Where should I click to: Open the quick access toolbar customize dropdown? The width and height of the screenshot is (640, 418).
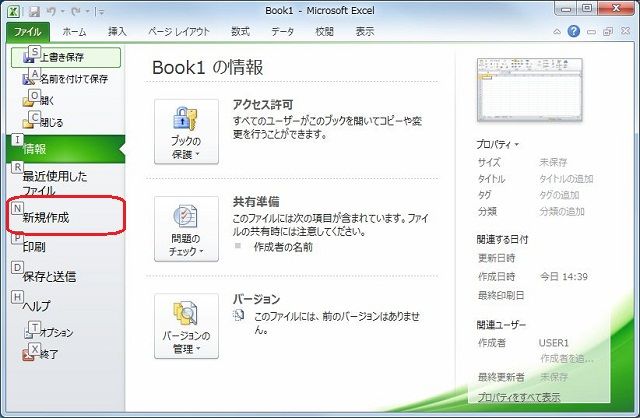click(x=100, y=12)
